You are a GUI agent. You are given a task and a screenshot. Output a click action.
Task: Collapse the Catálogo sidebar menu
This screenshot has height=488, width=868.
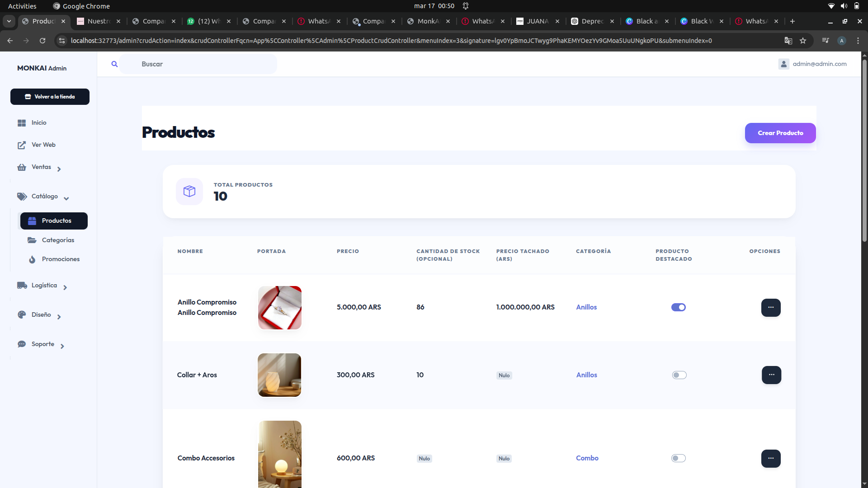point(44,197)
